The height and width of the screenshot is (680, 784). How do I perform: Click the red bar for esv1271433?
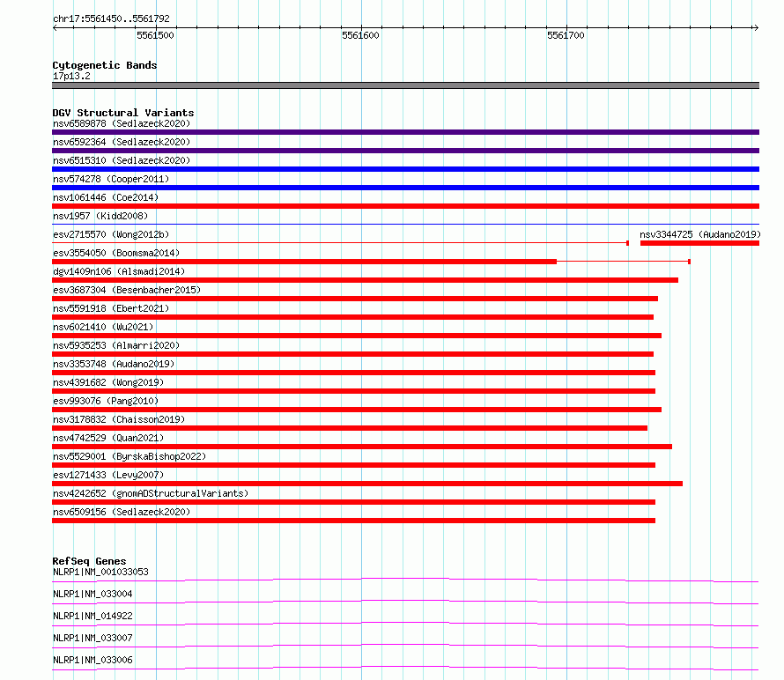tap(367, 484)
